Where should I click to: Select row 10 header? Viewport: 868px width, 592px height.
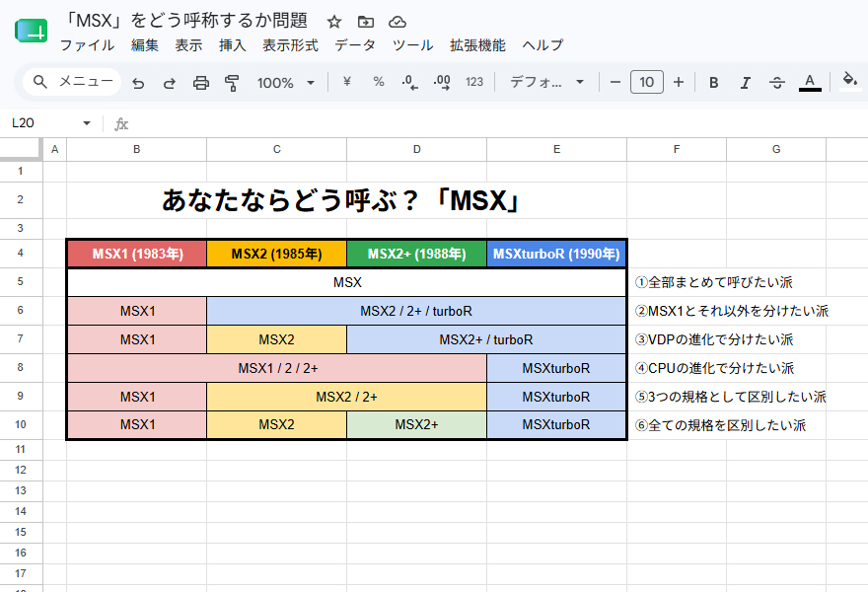(21, 424)
